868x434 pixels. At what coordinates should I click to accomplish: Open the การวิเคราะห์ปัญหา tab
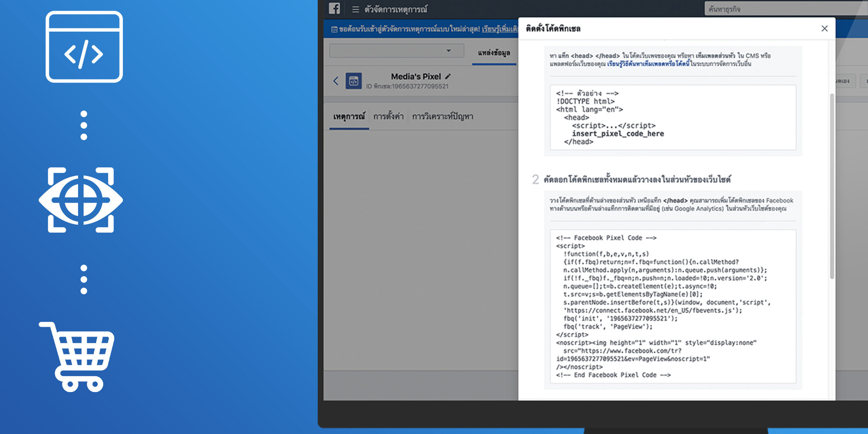point(442,117)
